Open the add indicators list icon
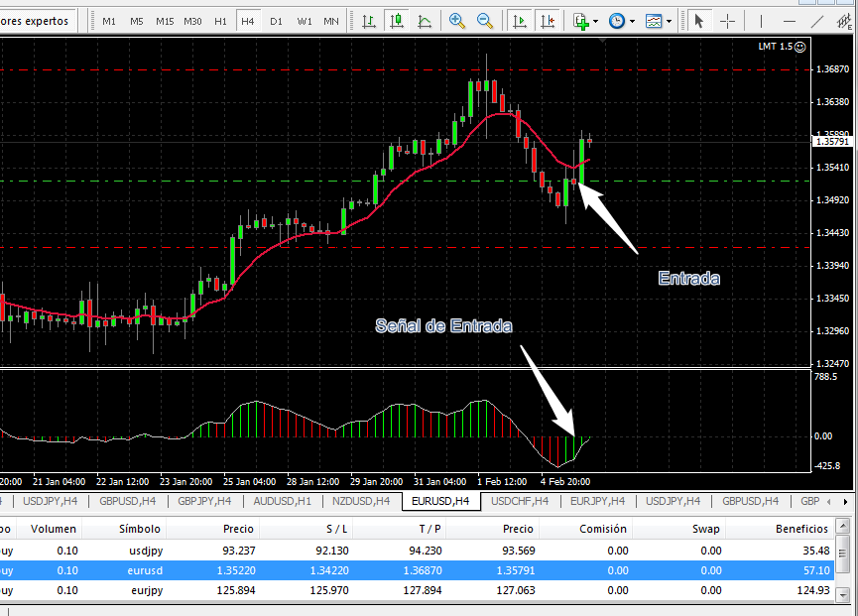858x616 pixels. (580, 22)
